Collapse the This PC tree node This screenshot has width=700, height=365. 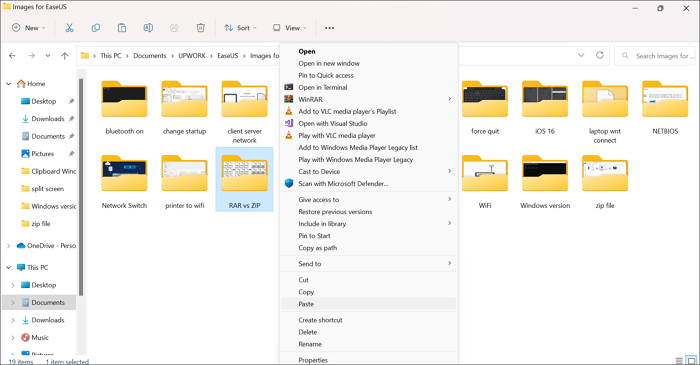coord(8,267)
